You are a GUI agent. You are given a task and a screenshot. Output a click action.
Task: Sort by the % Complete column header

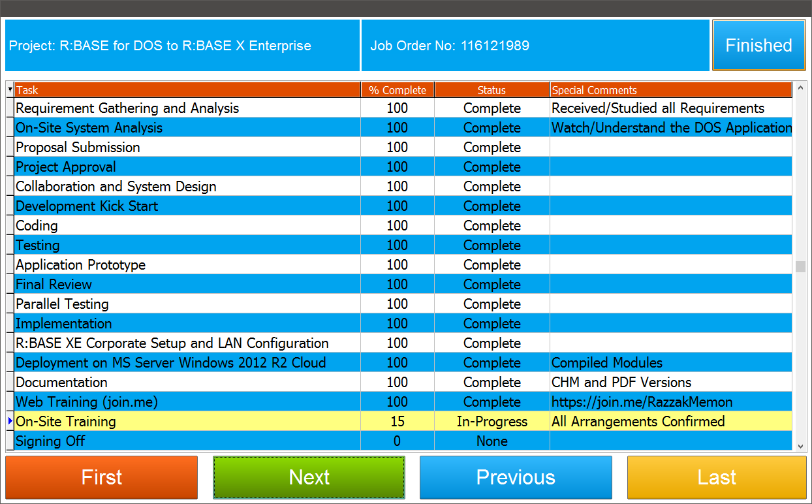click(398, 90)
